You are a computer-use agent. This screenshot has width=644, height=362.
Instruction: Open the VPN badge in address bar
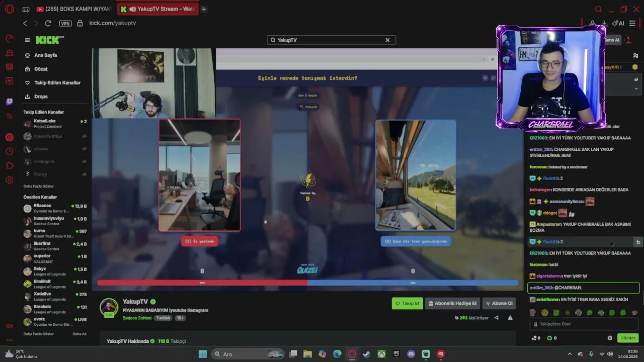[x=65, y=23]
